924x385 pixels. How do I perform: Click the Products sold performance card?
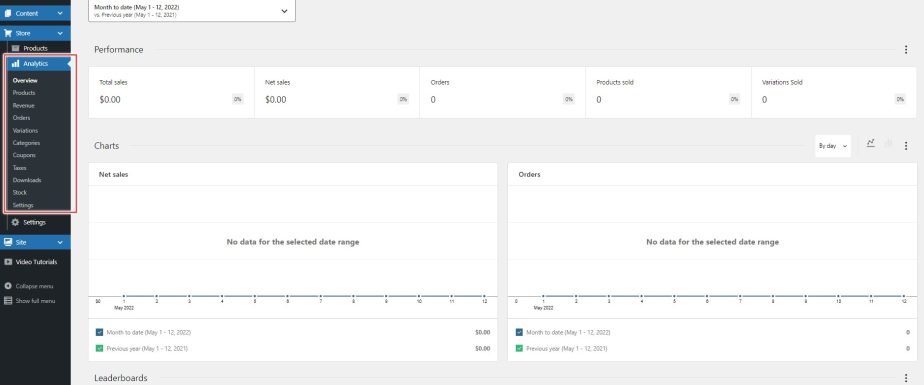click(668, 92)
